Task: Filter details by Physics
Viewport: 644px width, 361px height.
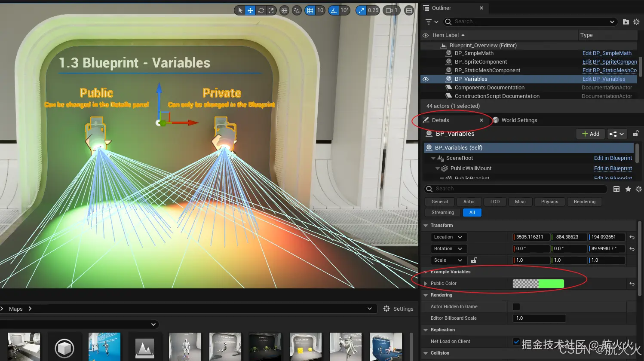Action: click(549, 202)
